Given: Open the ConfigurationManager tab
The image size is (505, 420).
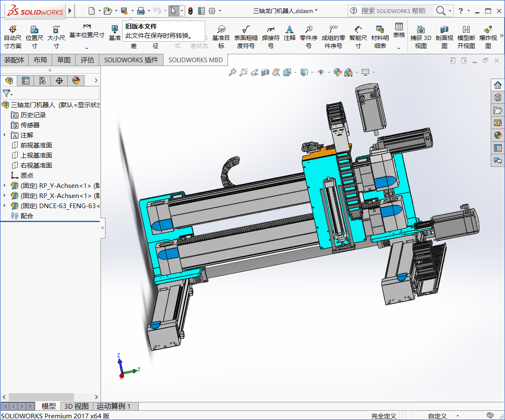Looking at the screenshot, I should coord(42,81).
